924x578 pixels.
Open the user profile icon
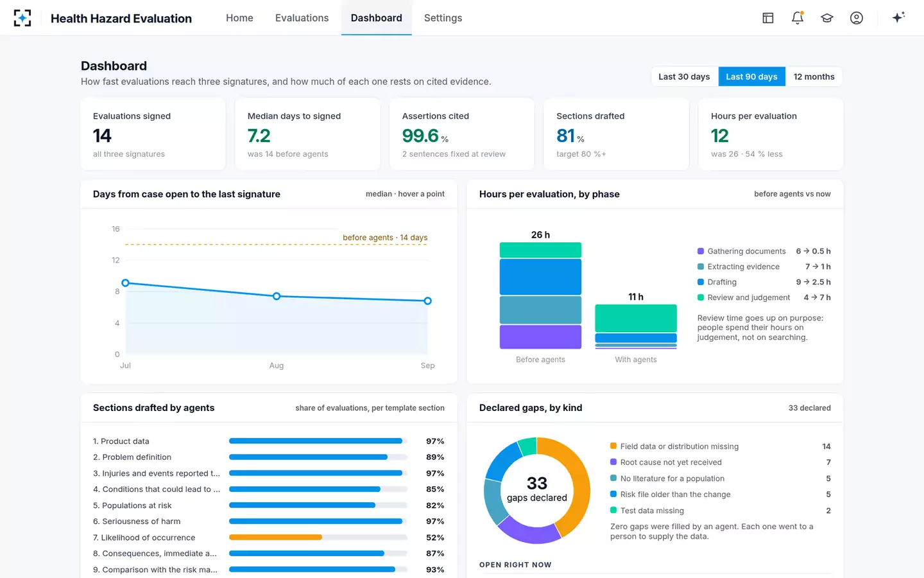(857, 18)
